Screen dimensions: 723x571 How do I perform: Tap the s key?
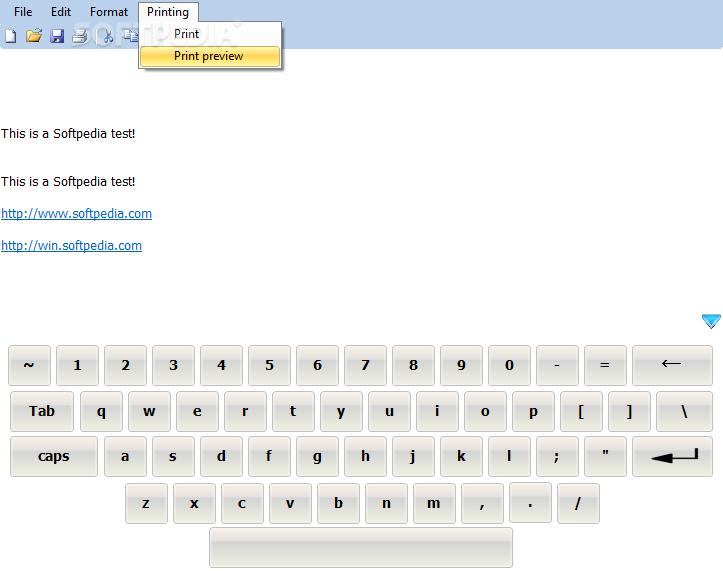[173, 457]
